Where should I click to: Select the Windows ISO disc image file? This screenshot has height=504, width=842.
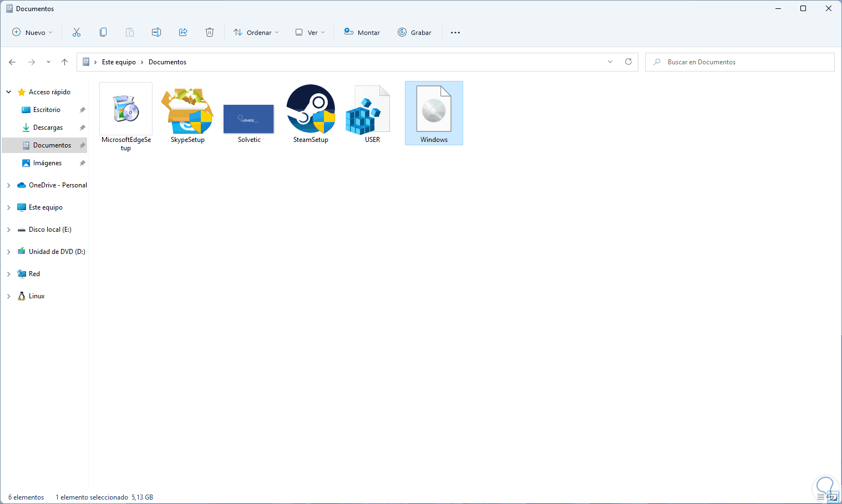[x=434, y=113]
